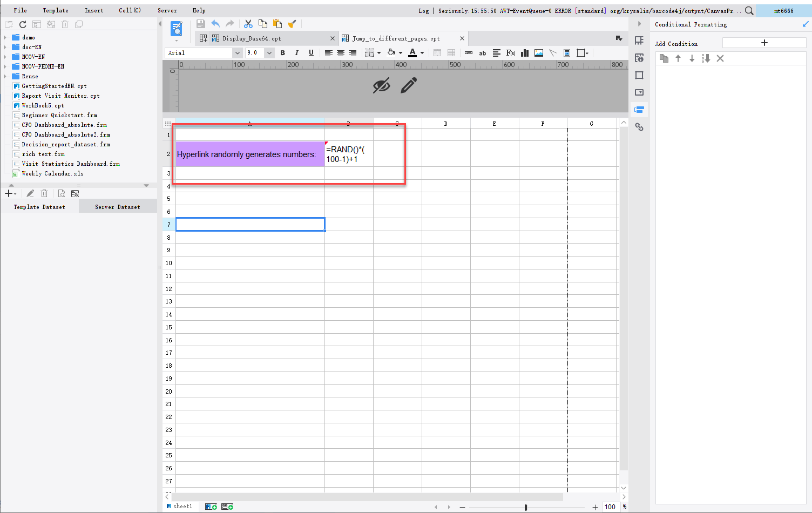The width and height of the screenshot is (812, 513).
Task: Open the font color swatch button
Action: (412, 53)
